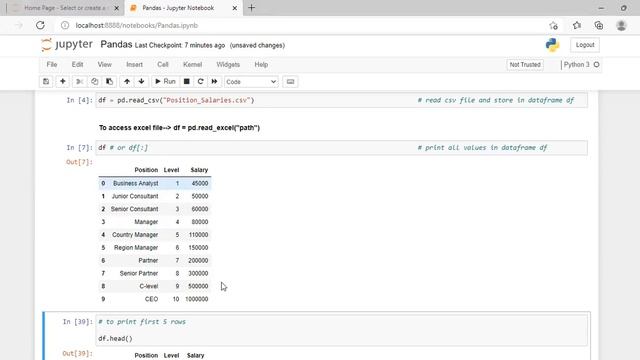Open the Widgets menu
The image size is (640, 360).
coord(228,64)
